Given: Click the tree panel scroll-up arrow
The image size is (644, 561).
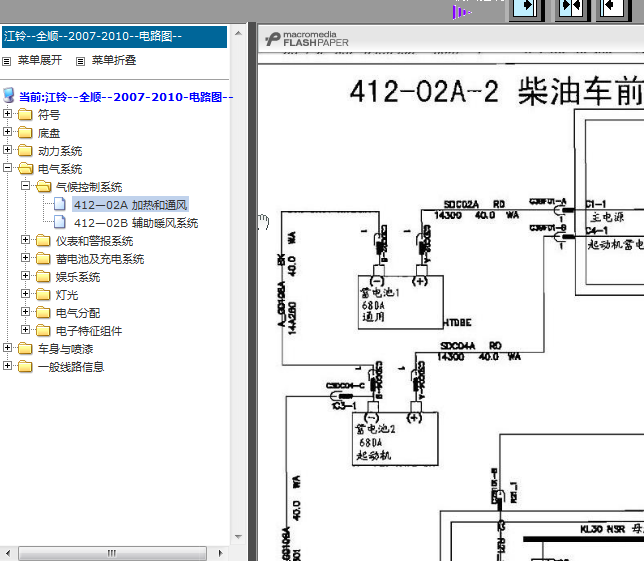Looking at the screenshot, I should (x=238, y=33).
